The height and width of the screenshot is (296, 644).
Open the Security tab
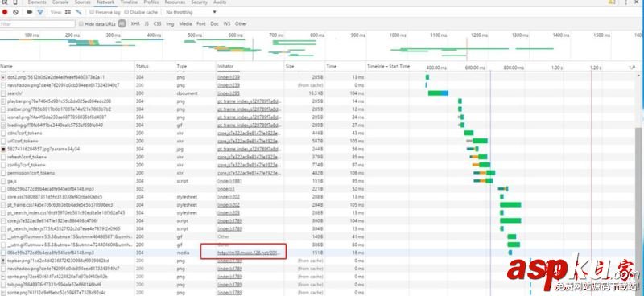[x=199, y=2]
